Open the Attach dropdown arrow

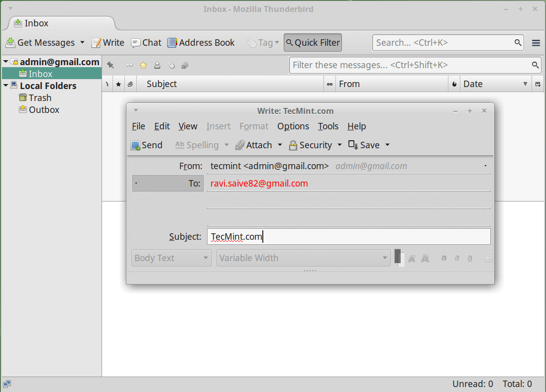click(x=280, y=145)
